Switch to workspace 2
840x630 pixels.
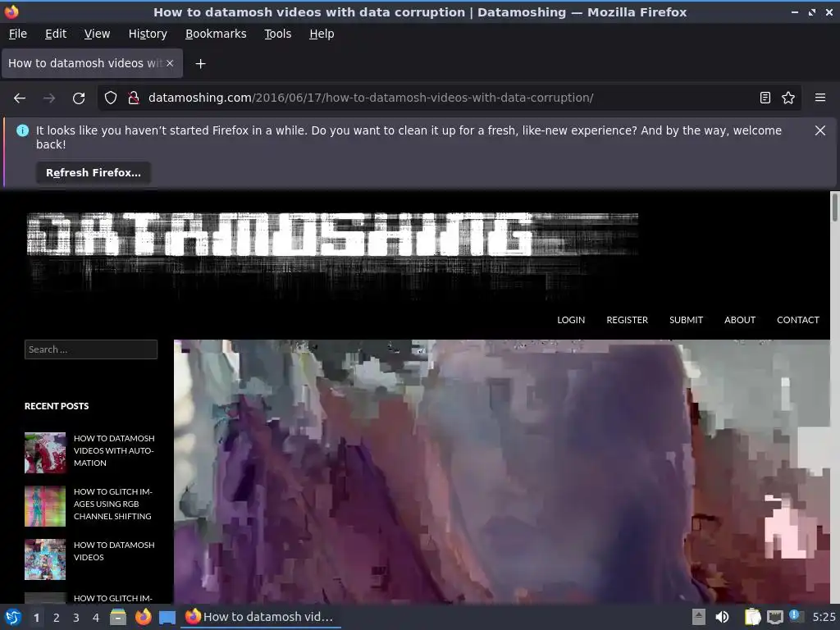(x=57, y=618)
